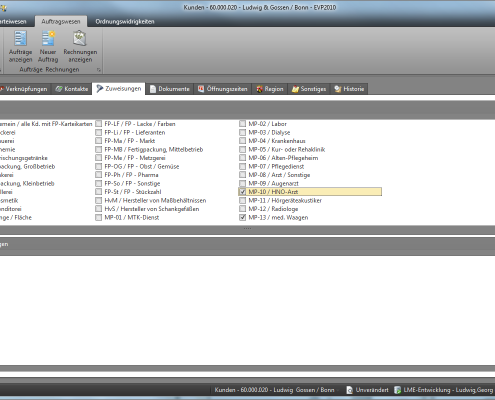Uncheck the MP-10 / HNO-Arzt checkbox
Image resolution: width=495 pixels, height=400 pixels.
[x=242, y=192]
